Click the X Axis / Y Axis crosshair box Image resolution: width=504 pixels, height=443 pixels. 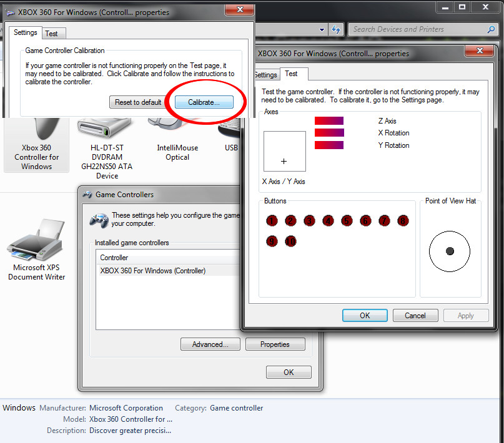284,151
